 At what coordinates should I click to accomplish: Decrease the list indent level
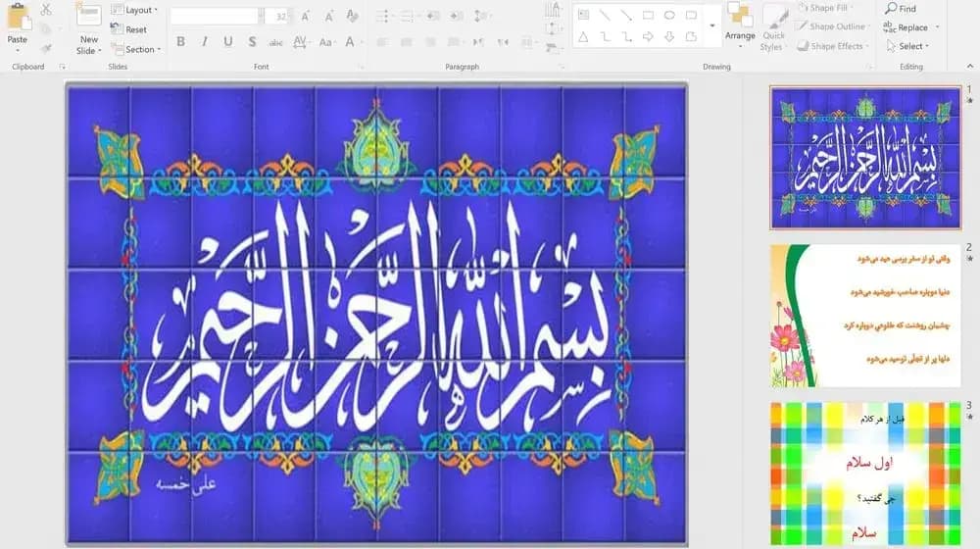click(x=432, y=17)
